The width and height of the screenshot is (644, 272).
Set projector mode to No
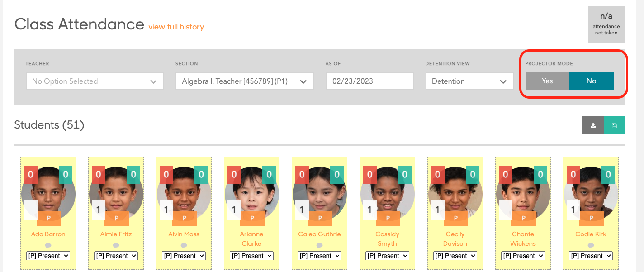pos(591,81)
